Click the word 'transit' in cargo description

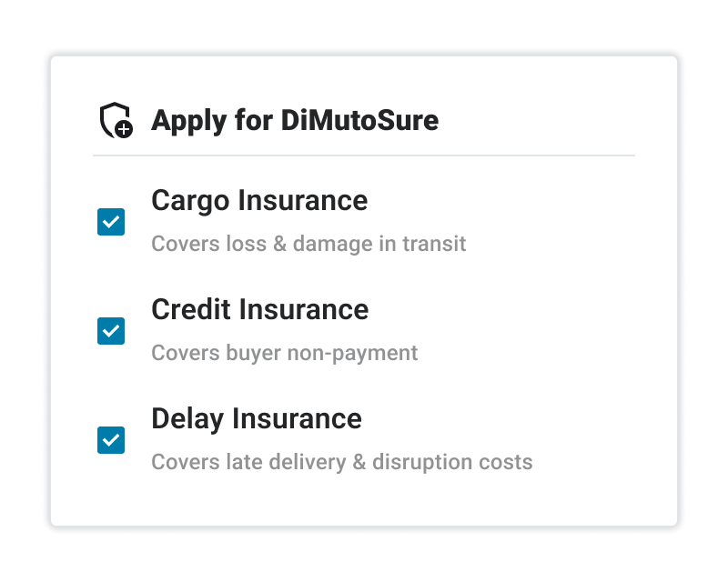(434, 244)
